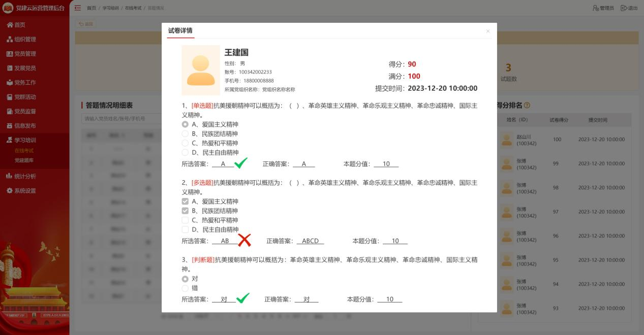The image size is (644, 335).
Task: Click the 试卷详情 dialog title tab
Action: click(x=180, y=31)
